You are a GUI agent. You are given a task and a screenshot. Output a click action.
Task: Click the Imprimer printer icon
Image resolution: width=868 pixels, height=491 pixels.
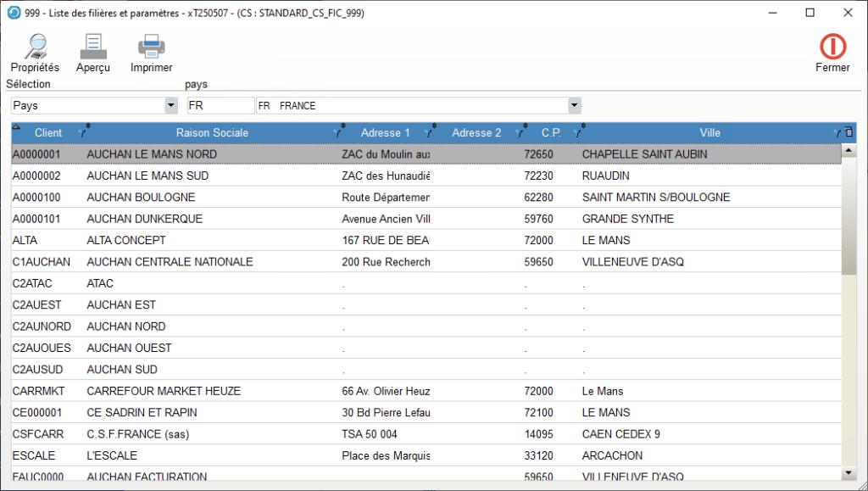[151, 47]
